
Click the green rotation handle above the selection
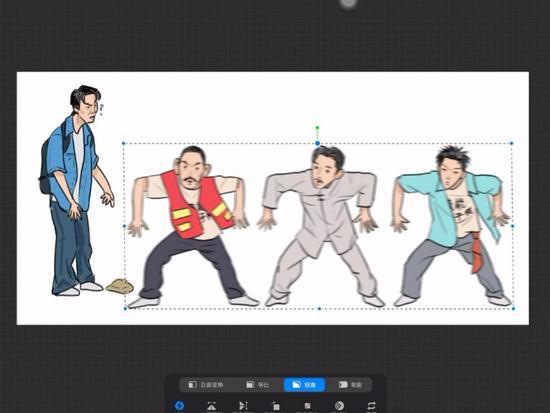point(317,128)
